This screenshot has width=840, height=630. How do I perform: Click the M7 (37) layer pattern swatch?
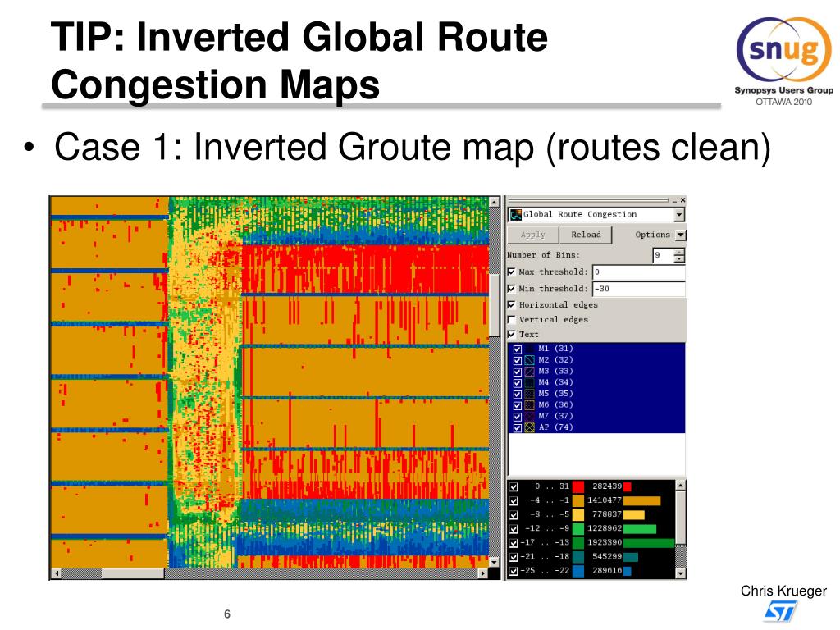pos(529,416)
